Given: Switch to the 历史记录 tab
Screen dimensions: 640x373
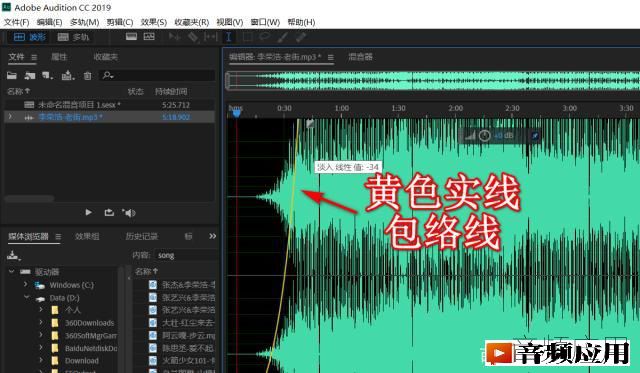Looking at the screenshot, I should pyautogui.click(x=141, y=236).
